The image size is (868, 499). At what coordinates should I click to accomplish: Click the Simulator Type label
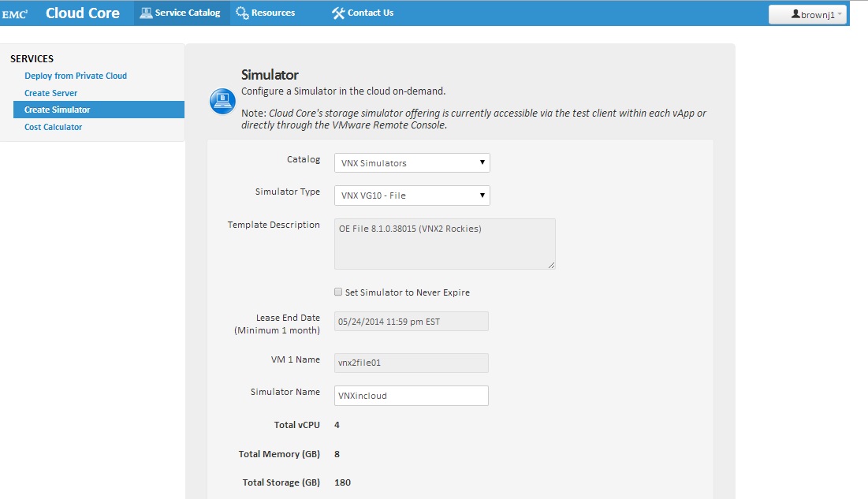click(287, 192)
